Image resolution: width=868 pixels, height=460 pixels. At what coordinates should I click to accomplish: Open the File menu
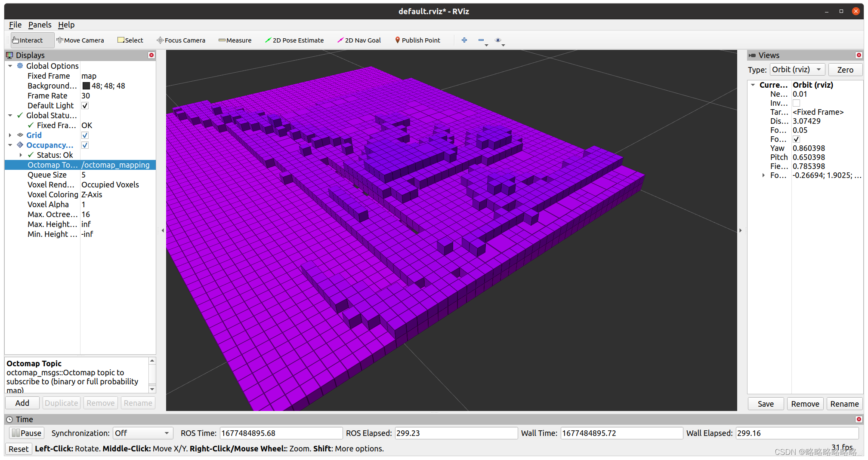pyautogui.click(x=15, y=25)
